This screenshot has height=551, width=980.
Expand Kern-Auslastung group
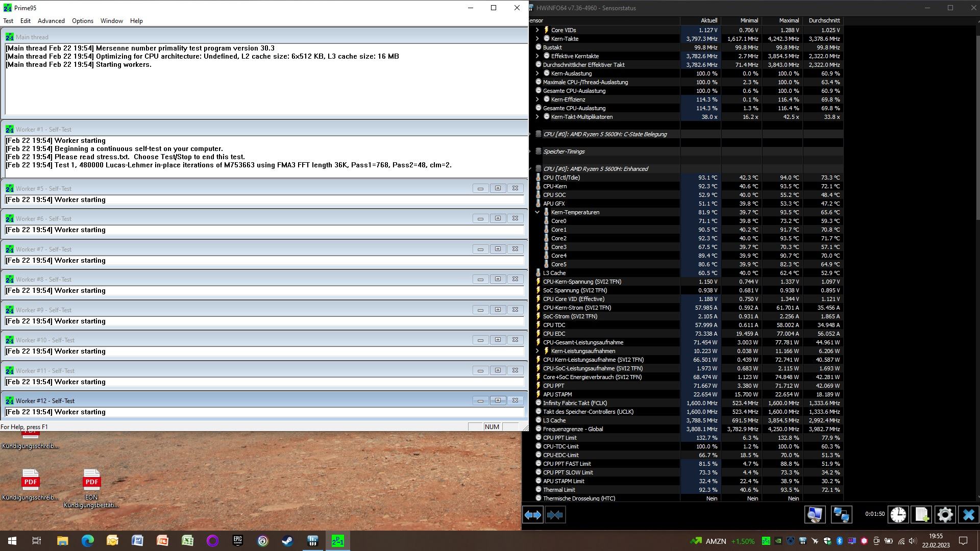click(537, 73)
